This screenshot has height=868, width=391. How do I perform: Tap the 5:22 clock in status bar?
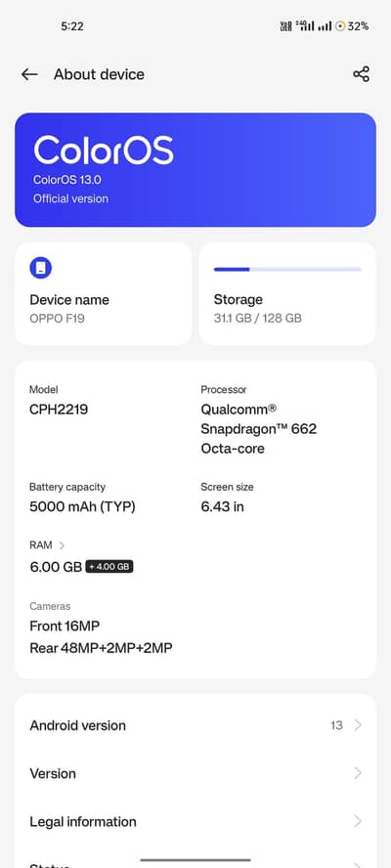(72, 26)
